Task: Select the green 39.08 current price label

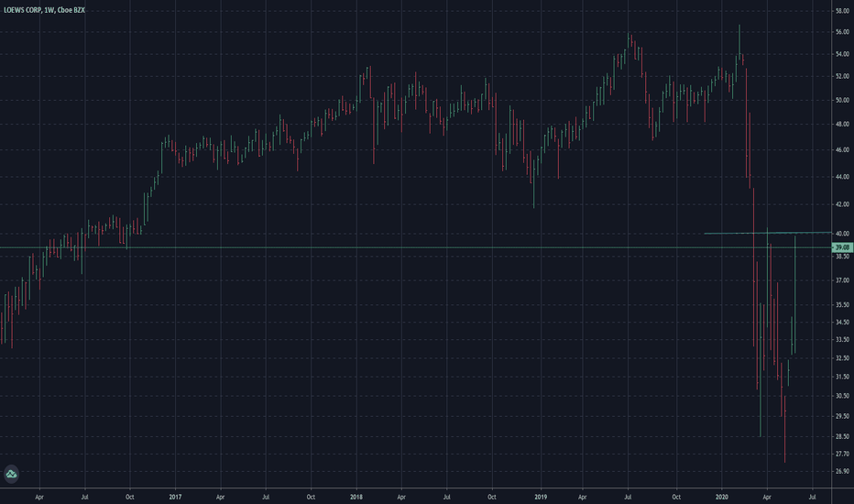Action: pos(843,247)
